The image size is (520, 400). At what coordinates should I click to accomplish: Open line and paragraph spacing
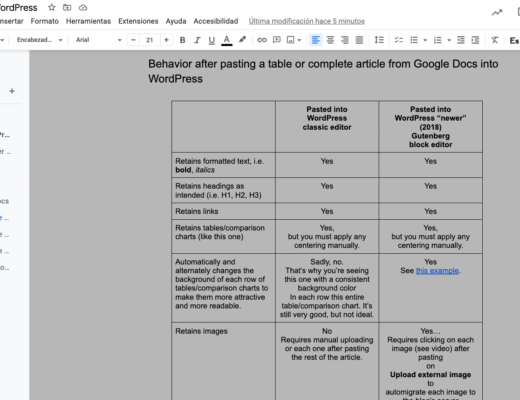(379, 40)
